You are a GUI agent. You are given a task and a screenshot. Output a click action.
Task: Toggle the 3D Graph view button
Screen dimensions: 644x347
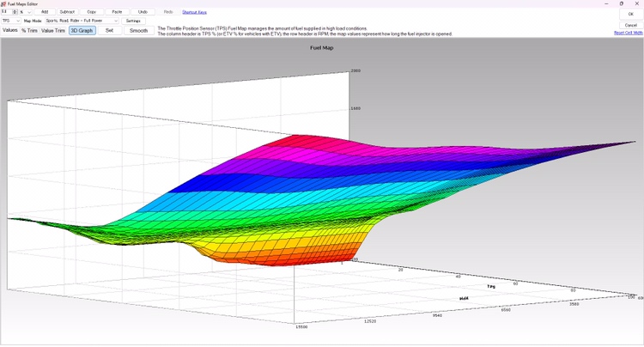coord(82,30)
